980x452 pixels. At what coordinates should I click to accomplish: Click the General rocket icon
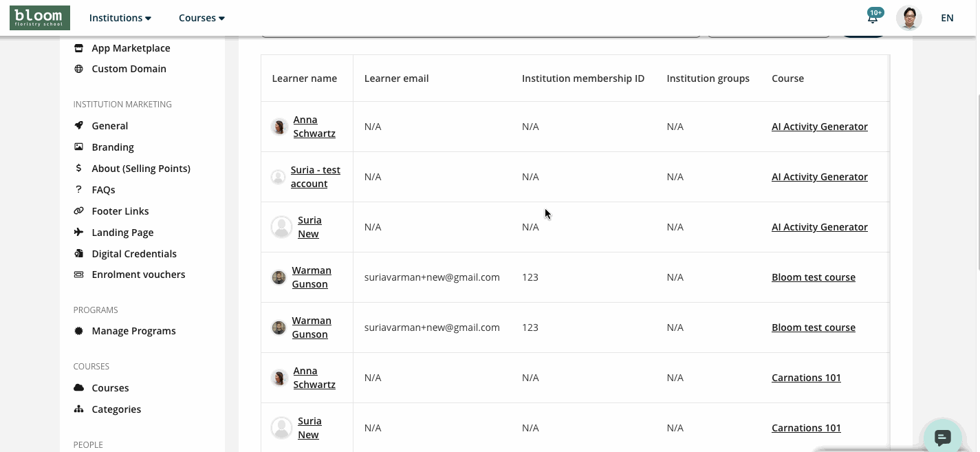pyautogui.click(x=78, y=126)
